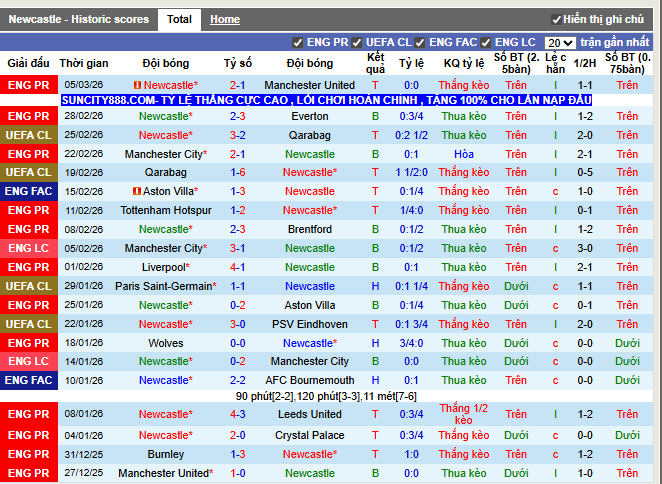Click red card icon beside Newcastle on 05/03/26

pyautogui.click(x=137, y=86)
